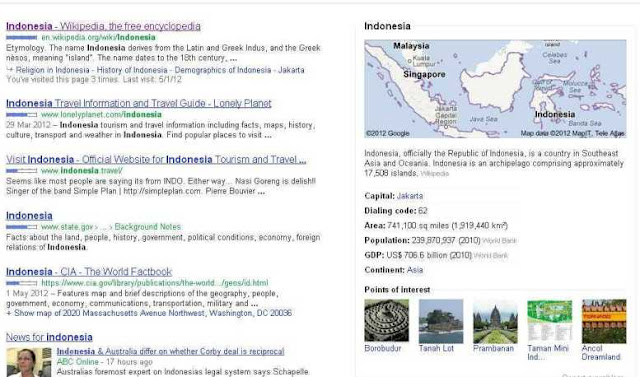Viewport: 640px width, 377px height.
Task: Click World Bank source beside GDP
Action: pos(491,256)
